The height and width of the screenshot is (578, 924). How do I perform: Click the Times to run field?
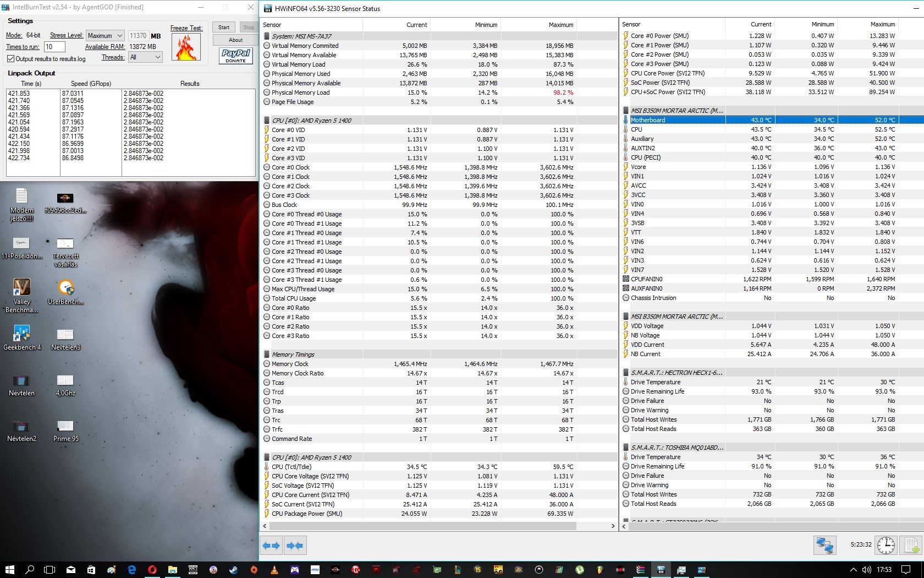pyautogui.click(x=54, y=47)
